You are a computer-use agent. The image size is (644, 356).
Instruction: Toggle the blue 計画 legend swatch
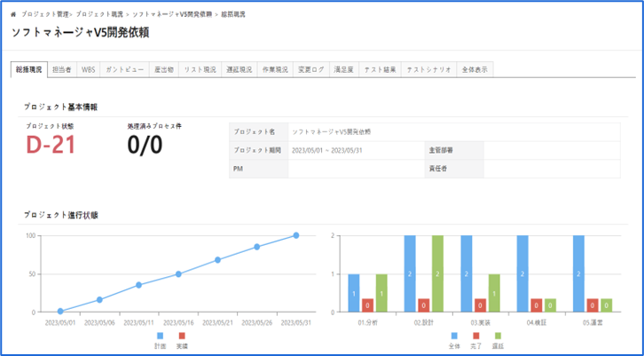tap(161, 336)
